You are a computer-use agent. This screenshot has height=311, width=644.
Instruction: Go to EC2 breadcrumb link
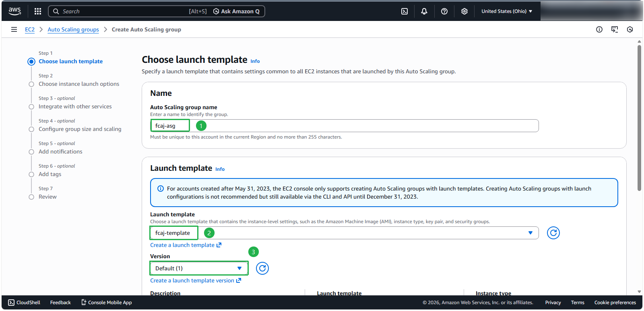tap(30, 29)
